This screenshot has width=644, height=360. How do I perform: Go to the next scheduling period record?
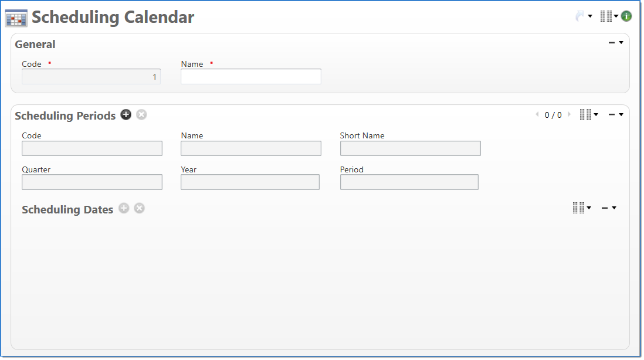[x=569, y=115]
